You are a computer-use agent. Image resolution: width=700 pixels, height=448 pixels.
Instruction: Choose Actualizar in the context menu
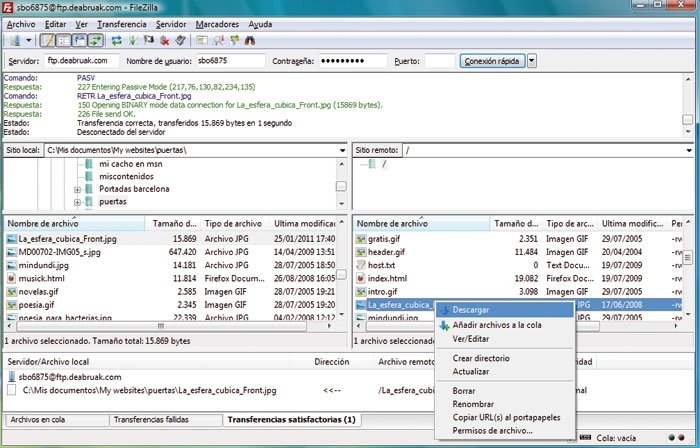tap(505, 371)
